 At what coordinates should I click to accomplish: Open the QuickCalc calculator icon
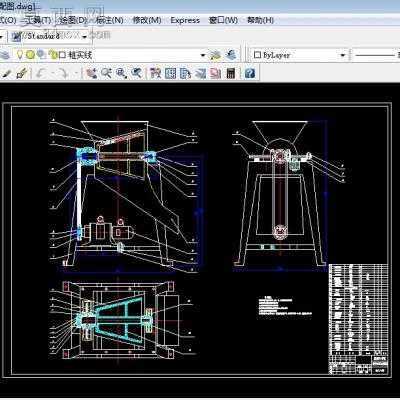(x=231, y=73)
